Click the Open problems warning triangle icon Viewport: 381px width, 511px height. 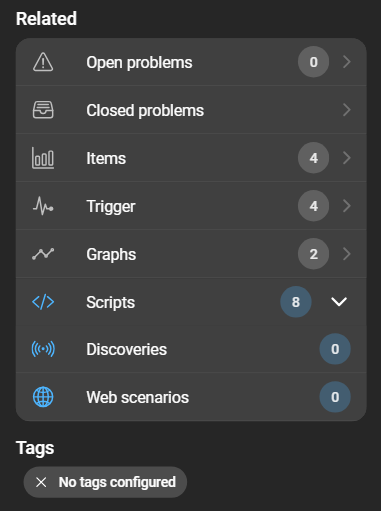click(43, 62)
